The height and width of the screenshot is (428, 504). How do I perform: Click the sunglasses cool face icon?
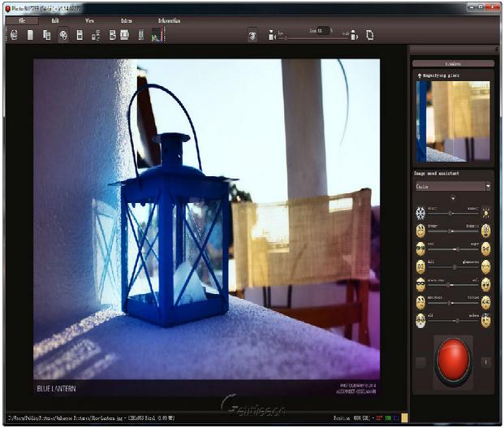[420, 249]
